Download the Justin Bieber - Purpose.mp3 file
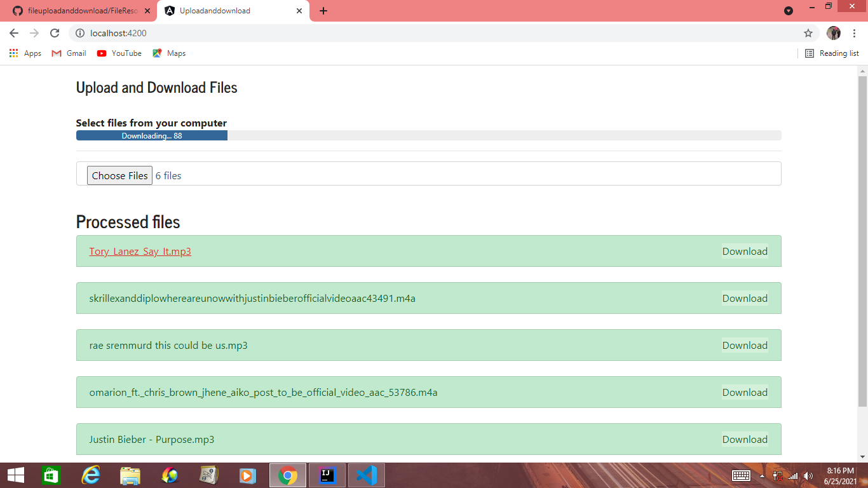Image resolution: width=868 pixels, height=488 pixels. point(744,439)
